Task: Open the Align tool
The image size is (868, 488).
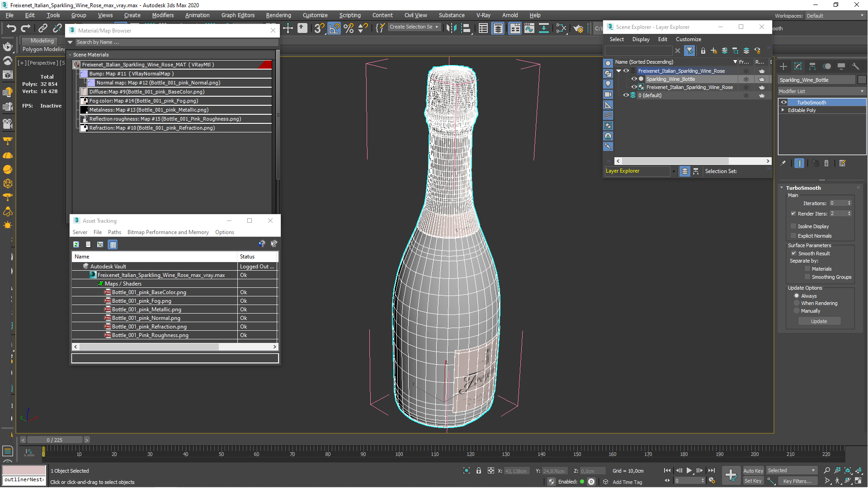Action: coord(466,28)
